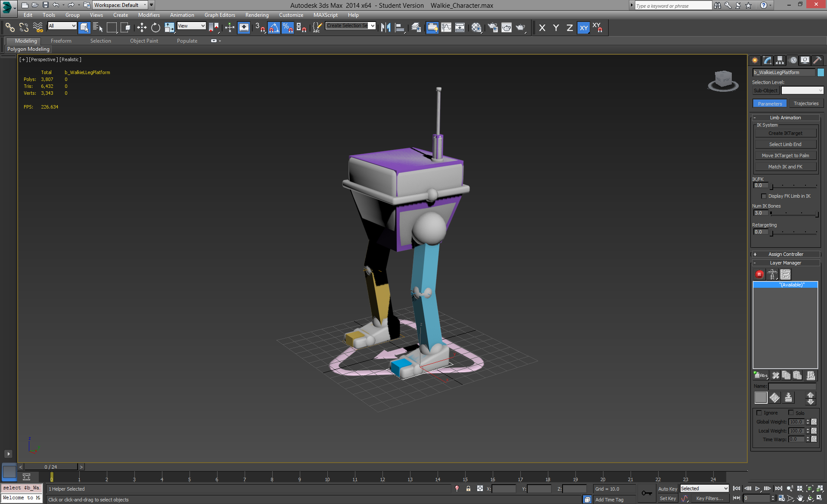
Task: Toggle Spinner Snap button
Action: [301, 28]
